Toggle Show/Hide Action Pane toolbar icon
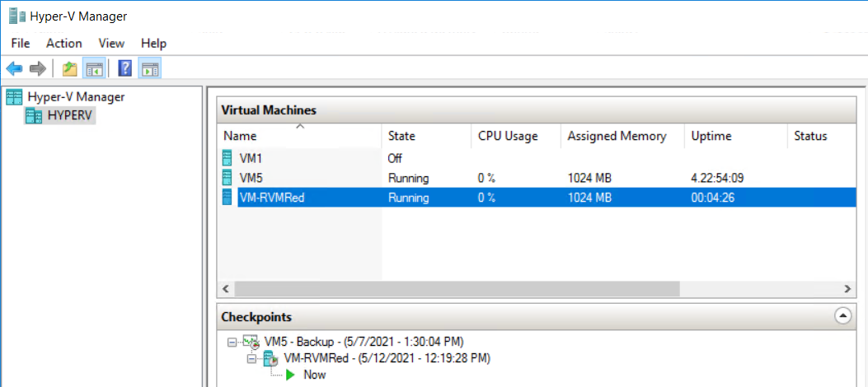The image size is (868, 387). click(149, 69)
